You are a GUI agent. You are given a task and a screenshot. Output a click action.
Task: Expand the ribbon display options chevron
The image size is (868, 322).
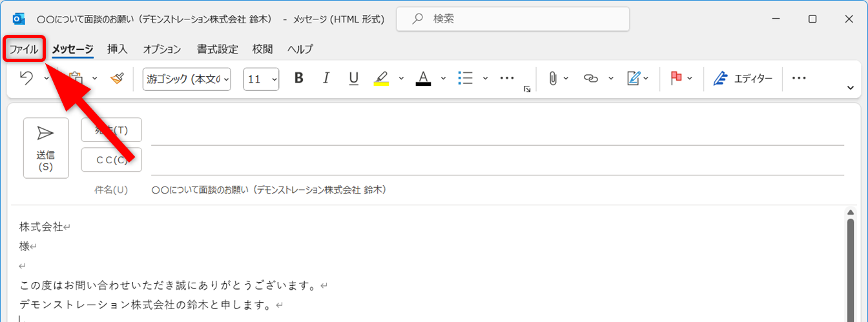tap(850, 88)
